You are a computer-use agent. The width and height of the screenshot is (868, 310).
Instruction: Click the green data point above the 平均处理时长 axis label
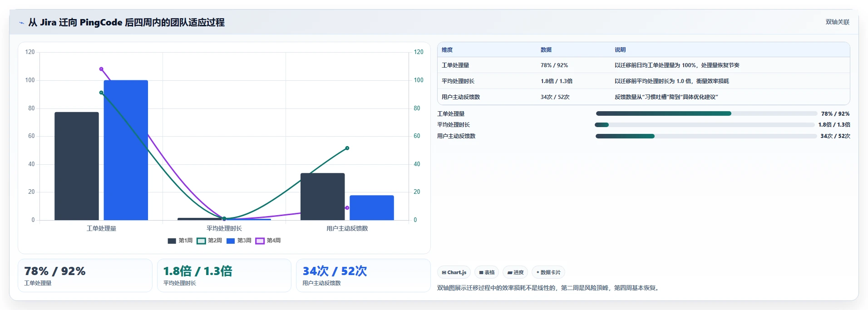click(224, 219)
